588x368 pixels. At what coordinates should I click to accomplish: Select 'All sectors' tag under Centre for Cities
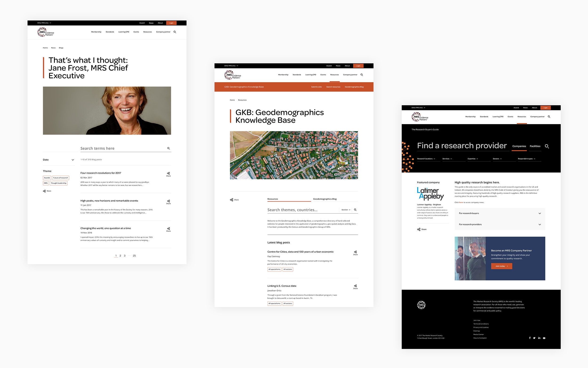(288, 269)
